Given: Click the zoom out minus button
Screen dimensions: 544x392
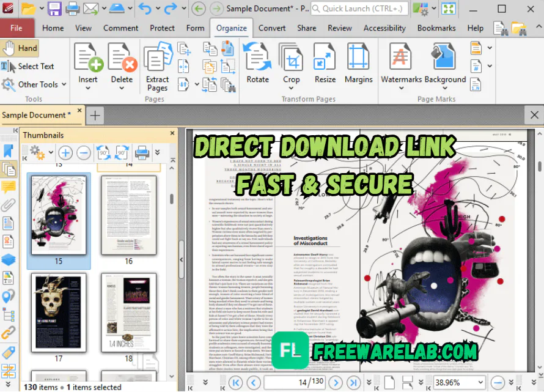Looking at the screenshot, I should (x=498, y=383).
